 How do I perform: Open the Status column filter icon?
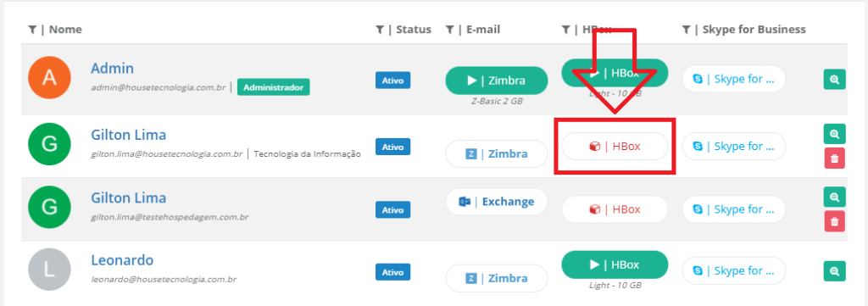tap(379, 30)
